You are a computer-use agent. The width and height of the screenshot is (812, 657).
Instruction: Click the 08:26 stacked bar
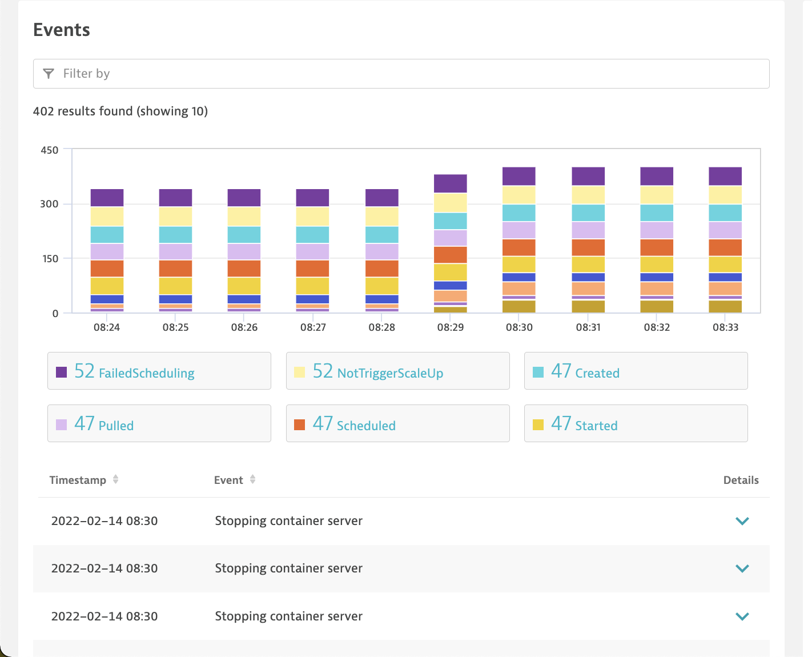(244, 250)
